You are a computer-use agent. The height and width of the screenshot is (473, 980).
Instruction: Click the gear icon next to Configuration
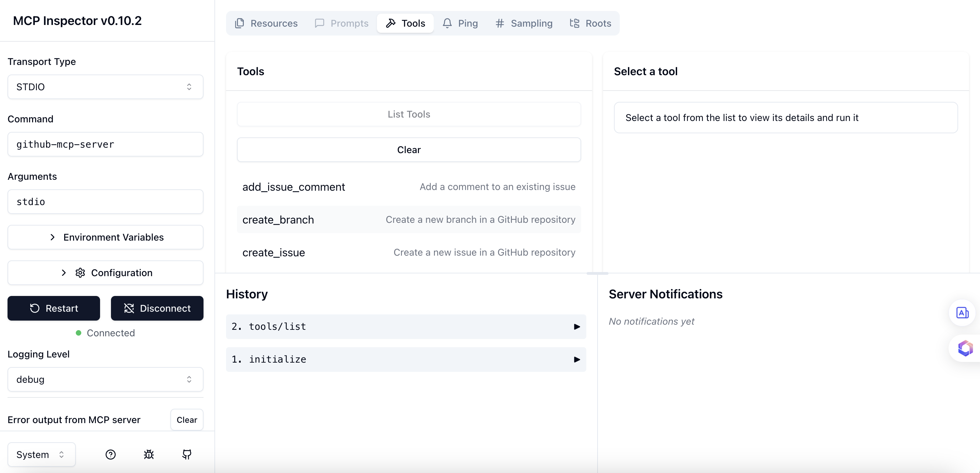pos(80,273)
